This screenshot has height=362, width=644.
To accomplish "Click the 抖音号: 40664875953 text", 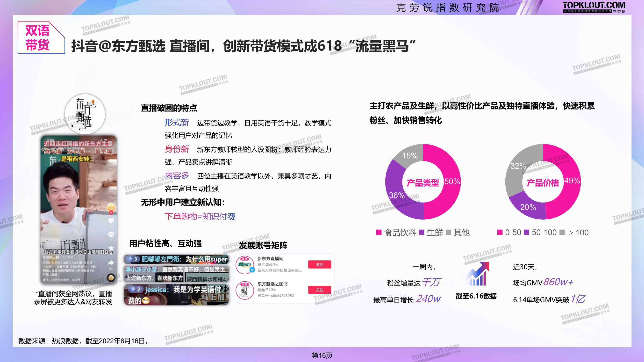I will coord(276,296).
